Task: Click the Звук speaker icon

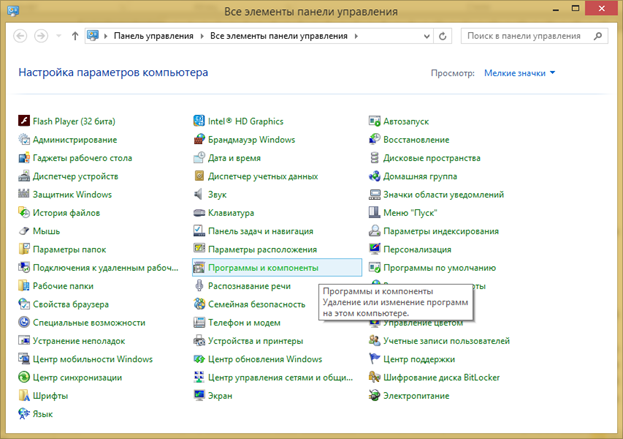Action: click(x=199, y=194)
